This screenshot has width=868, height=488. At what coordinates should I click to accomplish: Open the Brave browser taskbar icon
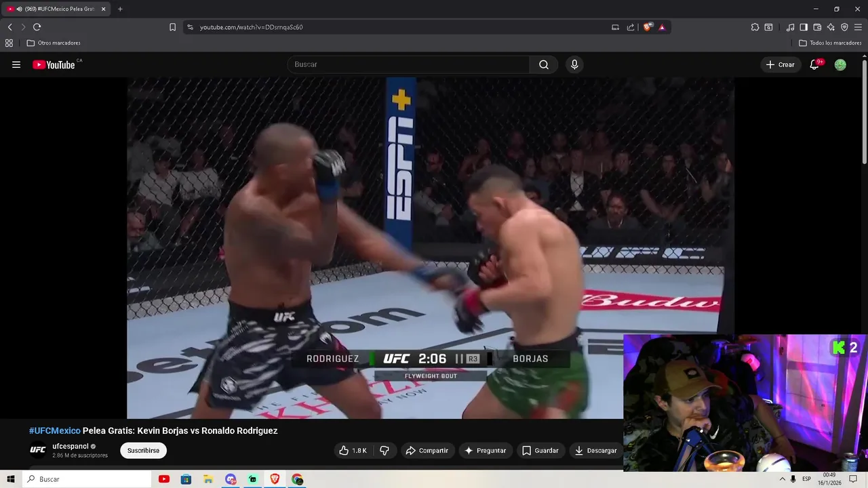tap(275, 479)
